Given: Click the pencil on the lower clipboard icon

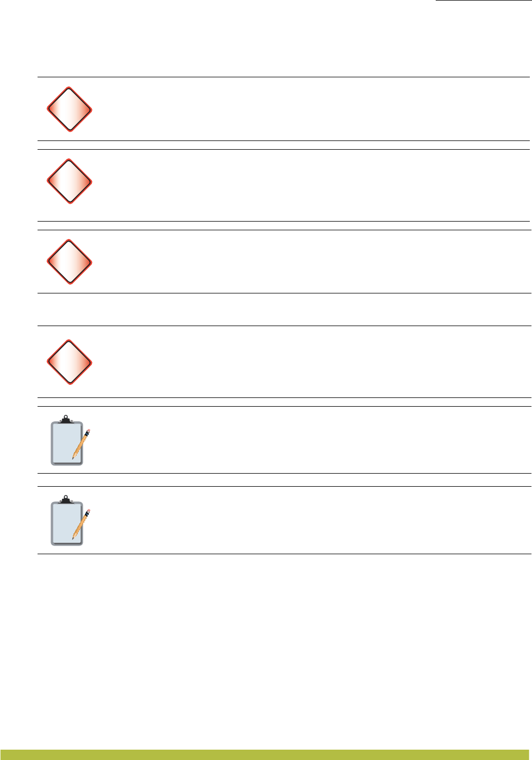Looking at the screenshot, I should [x=82, y=523].
